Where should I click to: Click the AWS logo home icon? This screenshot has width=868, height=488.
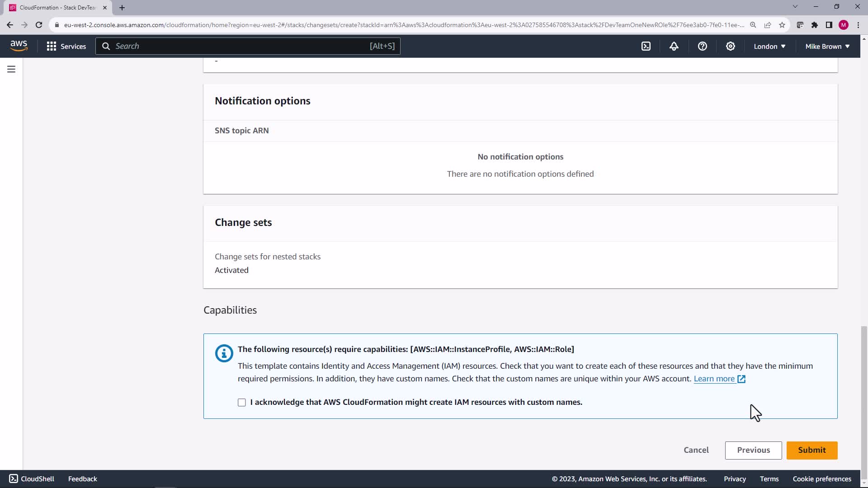tap(19, 46)
